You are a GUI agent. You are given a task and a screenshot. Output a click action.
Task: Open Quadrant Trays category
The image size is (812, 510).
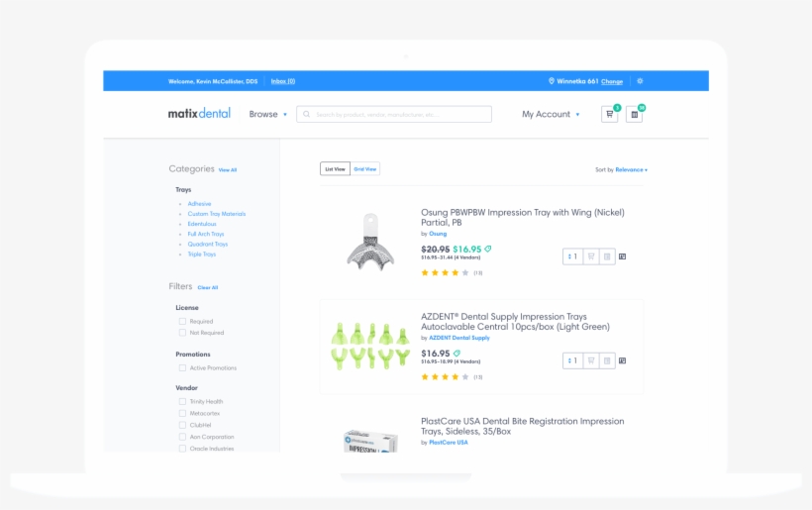point(208,245)
